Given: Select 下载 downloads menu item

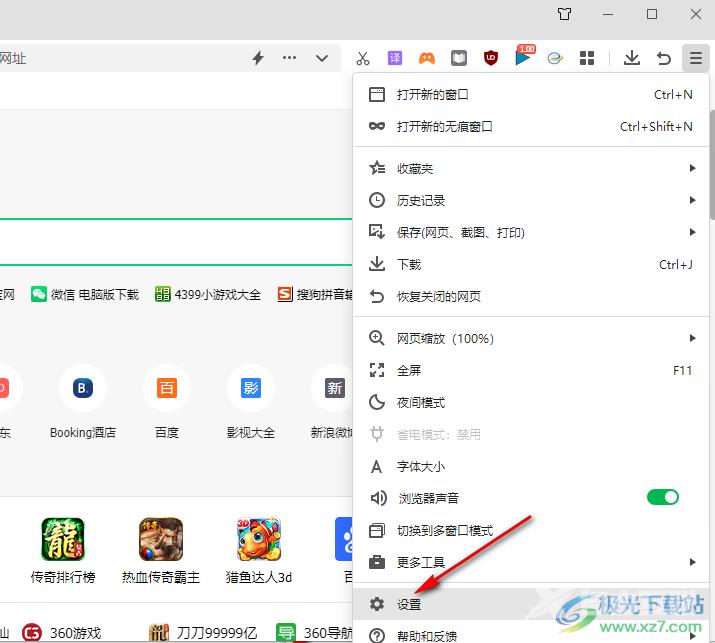Looking at the screenshot, I should 531,264.
